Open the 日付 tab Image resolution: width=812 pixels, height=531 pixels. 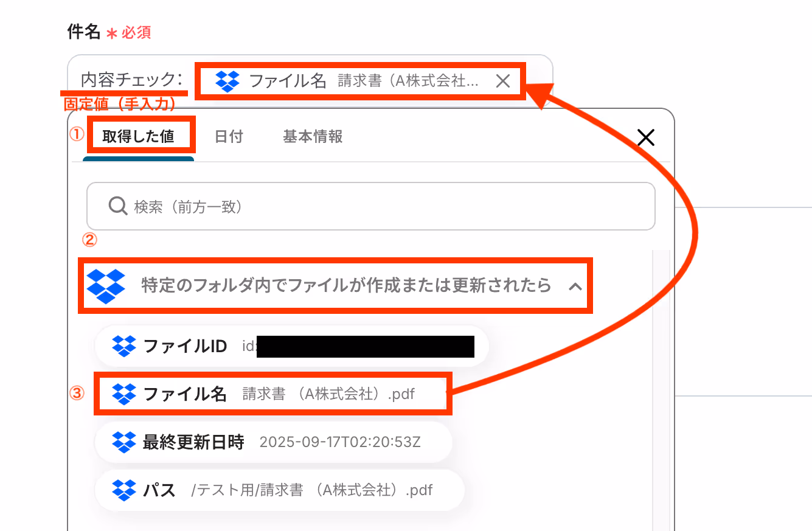229,137
